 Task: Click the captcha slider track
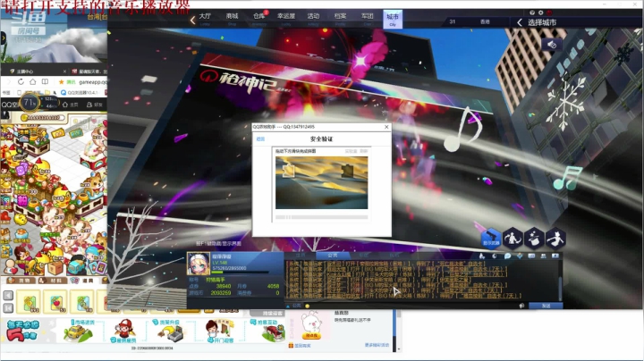pos(322,217)
